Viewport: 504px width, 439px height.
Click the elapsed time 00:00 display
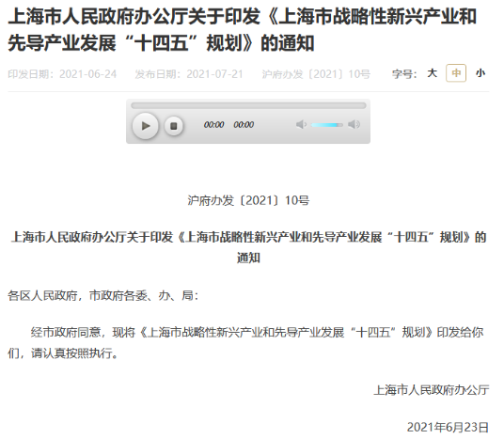coord(213,125)
